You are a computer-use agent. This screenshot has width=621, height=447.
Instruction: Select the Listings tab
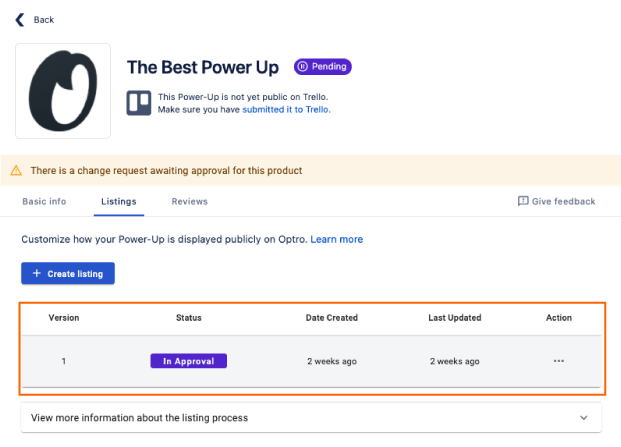point(119,202)
